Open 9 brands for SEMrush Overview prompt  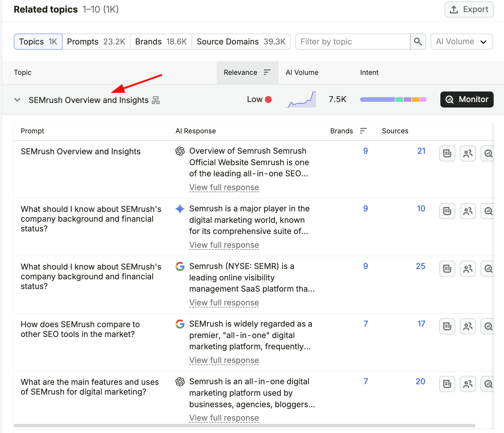click(x=366, y=151)
